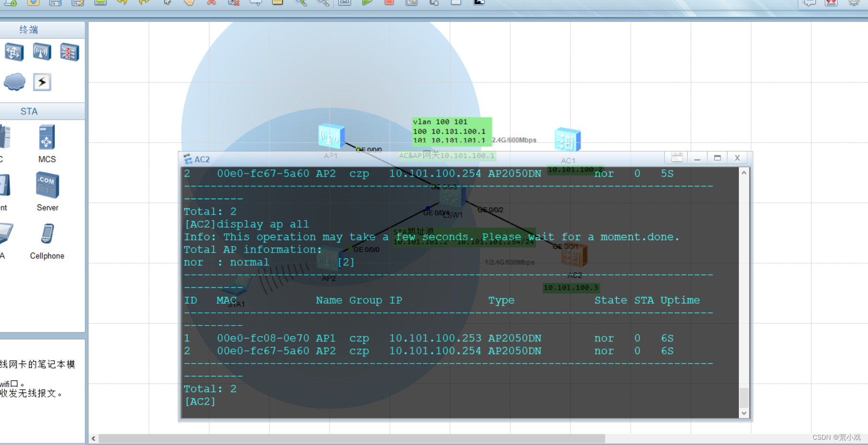Viewport: 868px width, 445px height.
Task: Click 'Total AP information:' line
Action: [x=253, y=250]
